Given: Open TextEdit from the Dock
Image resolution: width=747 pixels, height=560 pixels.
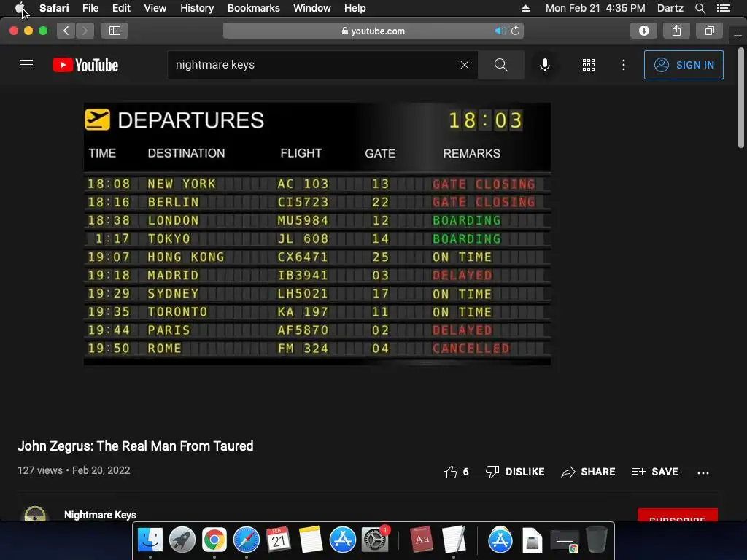Looking at the screenshot, I should pyautogui.click(x=454, y=540).
